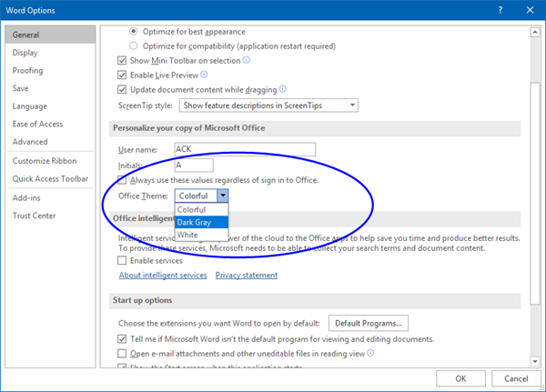Click the scrollbar up arrow
Viewport: 546px width, 392px height.
pos(535,32)
